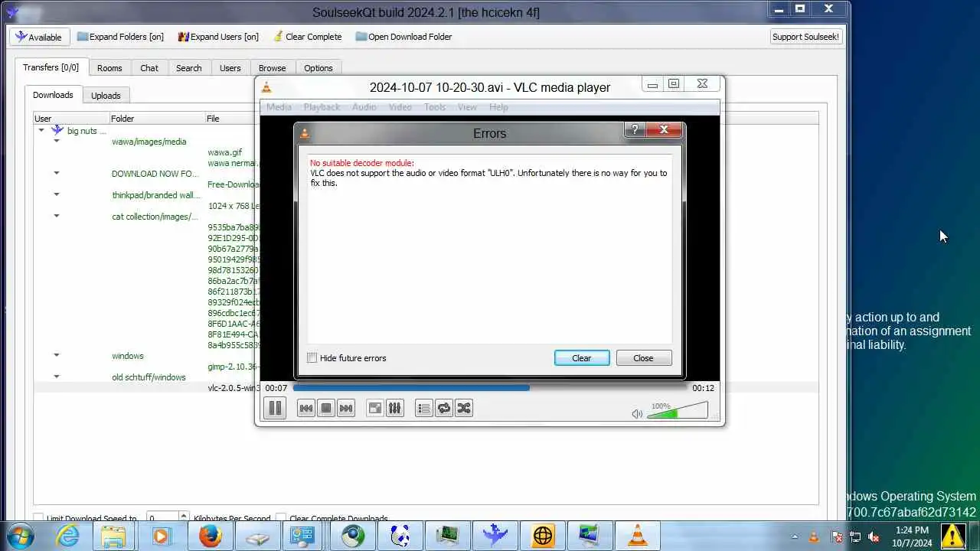Click Close button in Errors dialog

643,358
